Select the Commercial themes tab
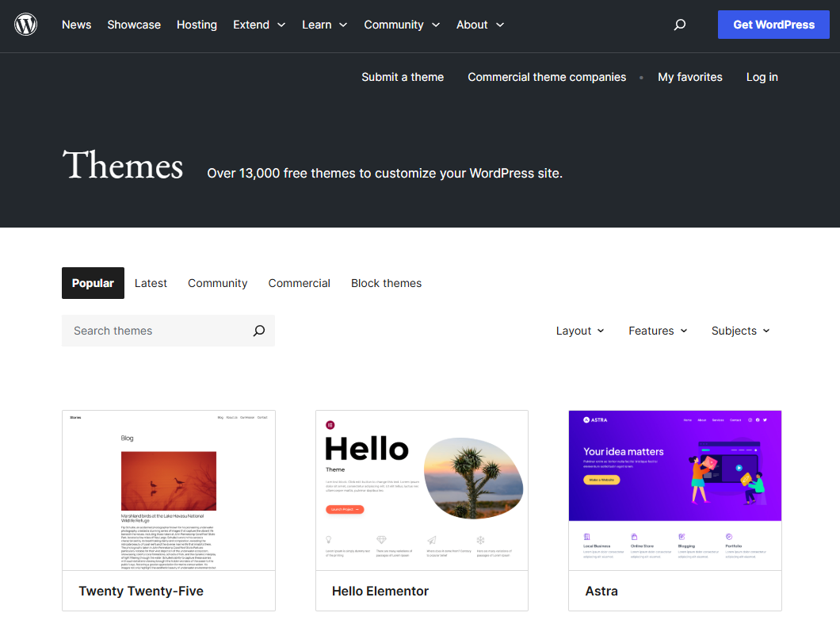The image size is (840, 628). point(299,283)
